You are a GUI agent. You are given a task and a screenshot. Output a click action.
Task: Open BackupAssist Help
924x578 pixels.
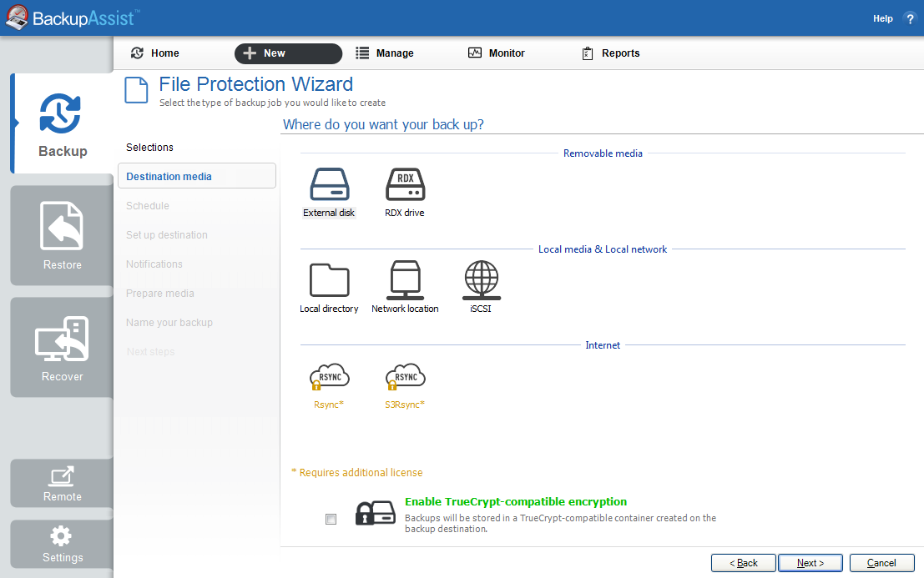882,18
